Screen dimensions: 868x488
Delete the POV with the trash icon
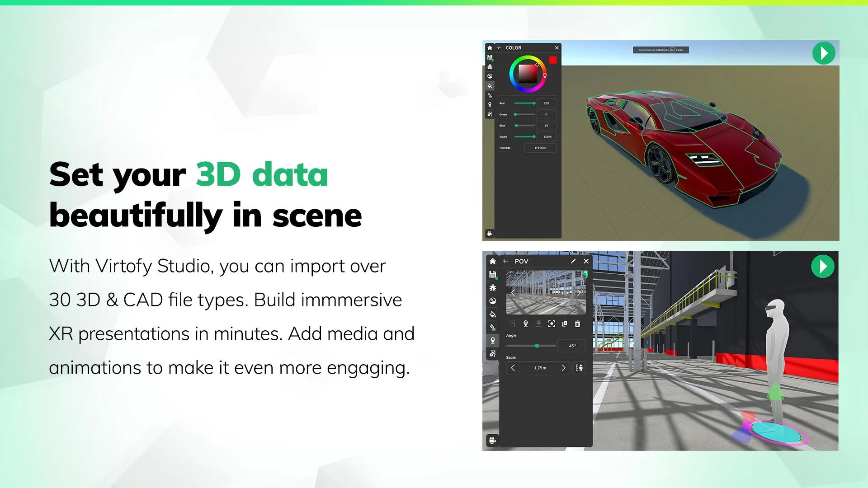click(x=578, y=324)
